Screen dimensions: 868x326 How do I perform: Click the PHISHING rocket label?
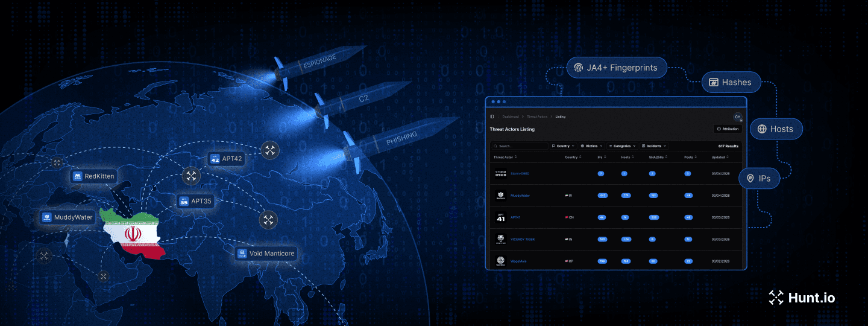(402, 139)
